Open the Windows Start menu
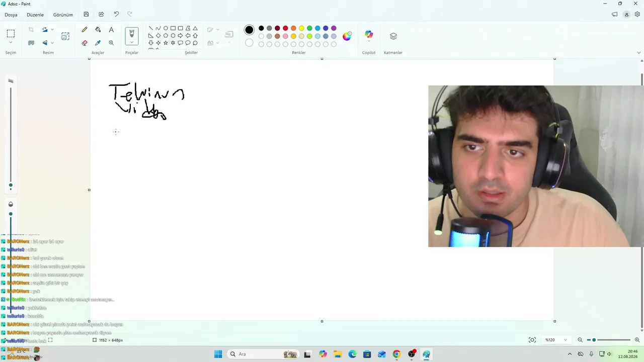Screen dimensions: 644x362 218,354
